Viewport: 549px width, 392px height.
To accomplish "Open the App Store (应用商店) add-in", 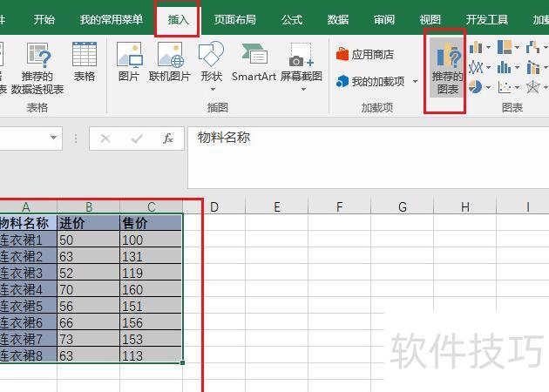I will tap(365, 54).
